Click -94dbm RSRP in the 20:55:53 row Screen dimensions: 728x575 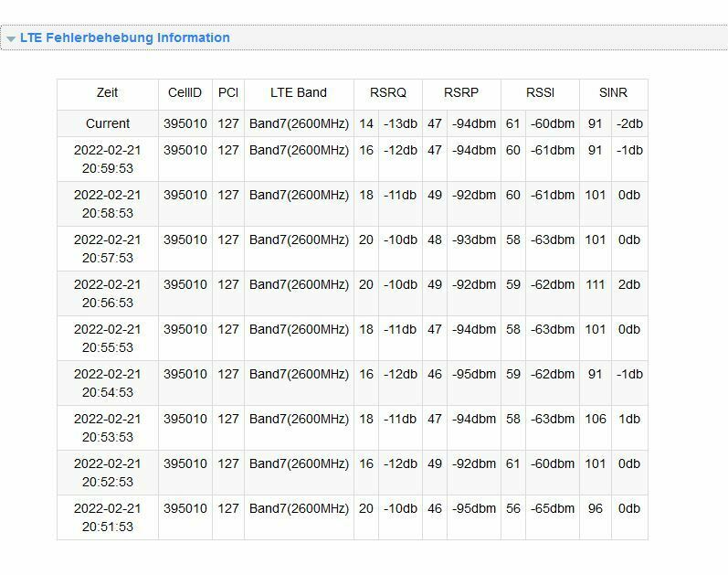coord(474,329)
